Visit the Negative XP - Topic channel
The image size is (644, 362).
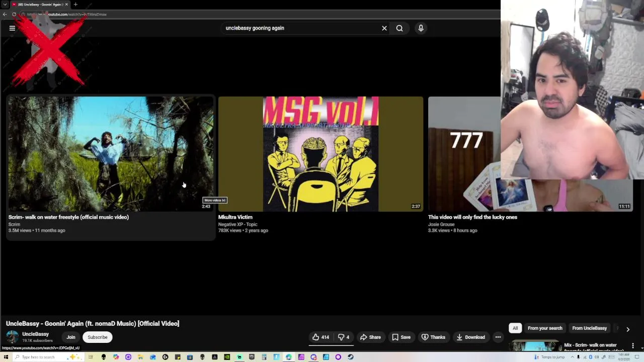(x=237, y=224)
